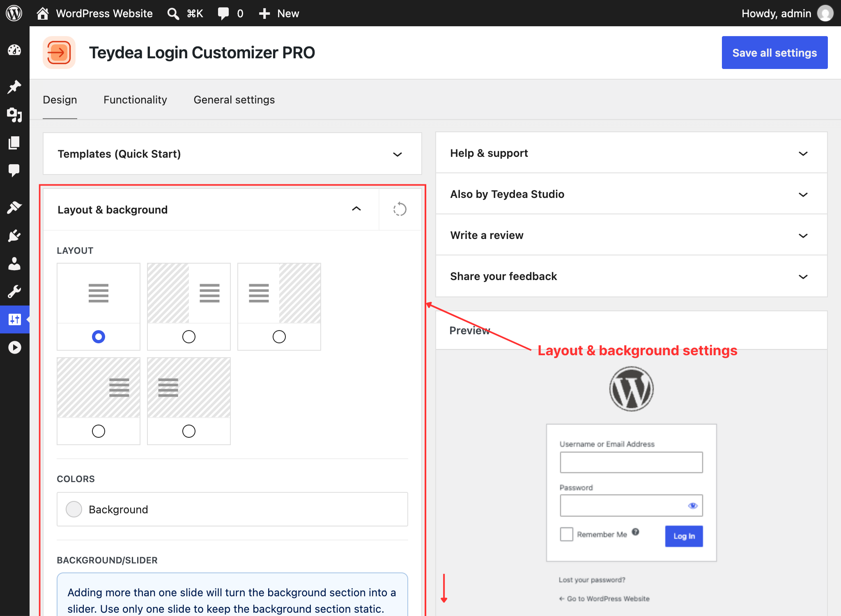Select the centered form layout radio button

click(99, 337)
